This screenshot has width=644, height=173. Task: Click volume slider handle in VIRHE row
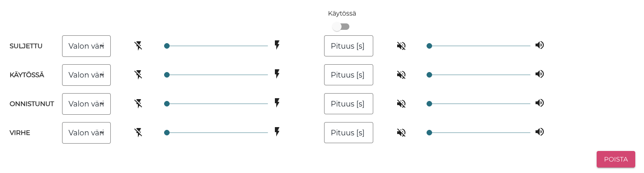click(x=429, y=133)
